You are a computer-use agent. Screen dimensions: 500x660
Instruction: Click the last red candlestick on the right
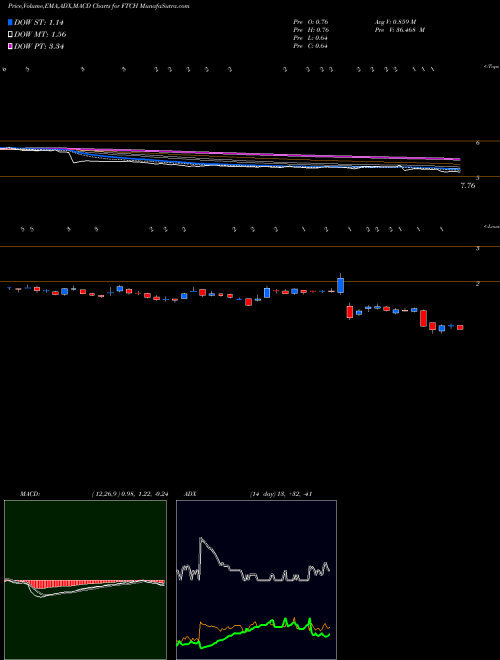(x=460, y=327)
